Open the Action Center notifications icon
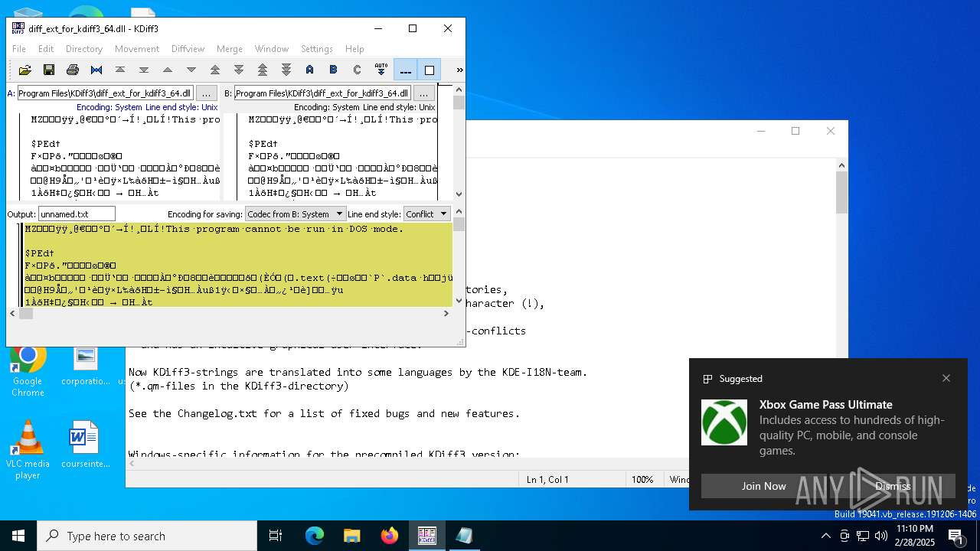This screenshot has height=551, width=980. [x=956, y=536]
